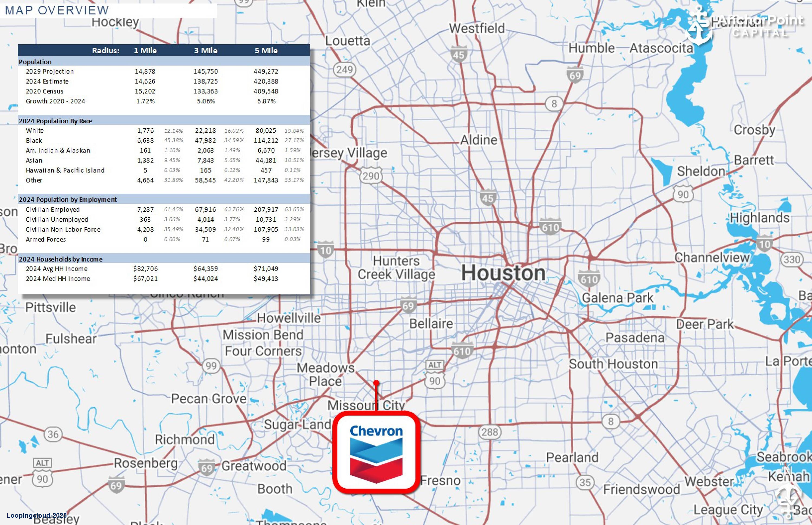
Task: Click the Civilian Employed value 67,916
Action: (205, 210)
